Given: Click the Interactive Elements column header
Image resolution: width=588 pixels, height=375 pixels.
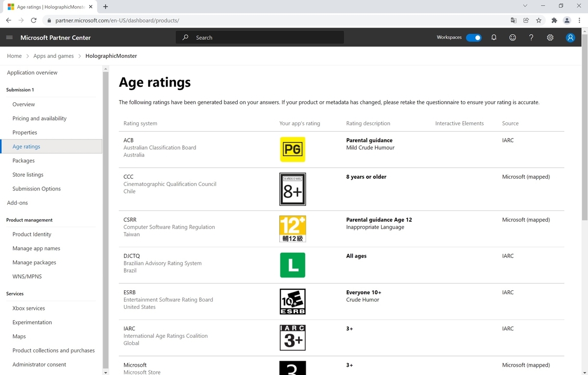Looking at the screenshot, I should 459,123.
